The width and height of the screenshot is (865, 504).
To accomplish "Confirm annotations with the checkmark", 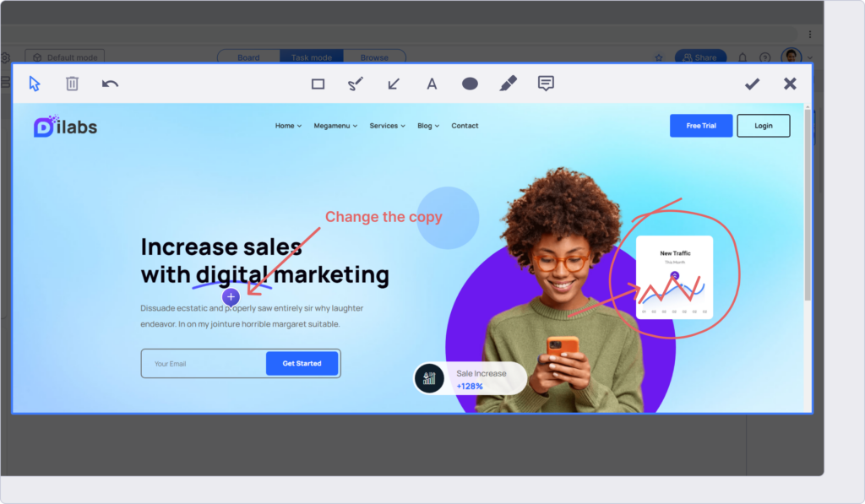I will coord(752,84).
